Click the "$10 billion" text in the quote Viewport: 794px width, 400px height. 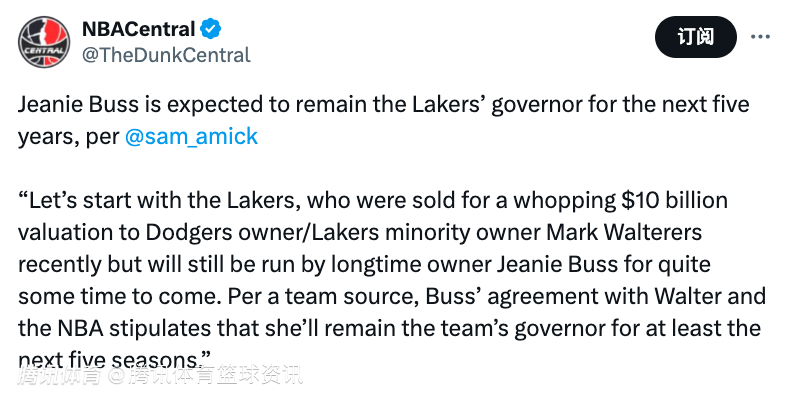[x=674, y=201]
